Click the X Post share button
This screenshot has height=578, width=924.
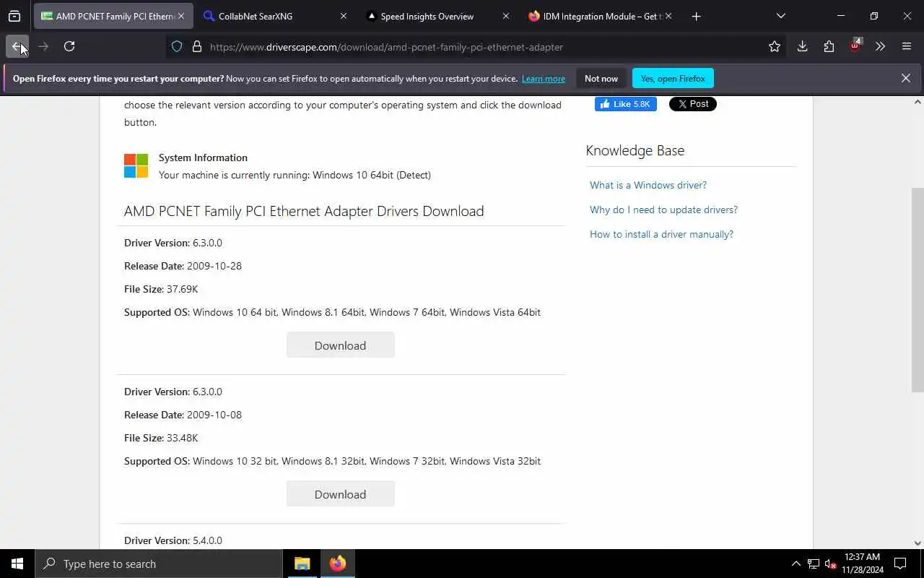coord(693,104)
